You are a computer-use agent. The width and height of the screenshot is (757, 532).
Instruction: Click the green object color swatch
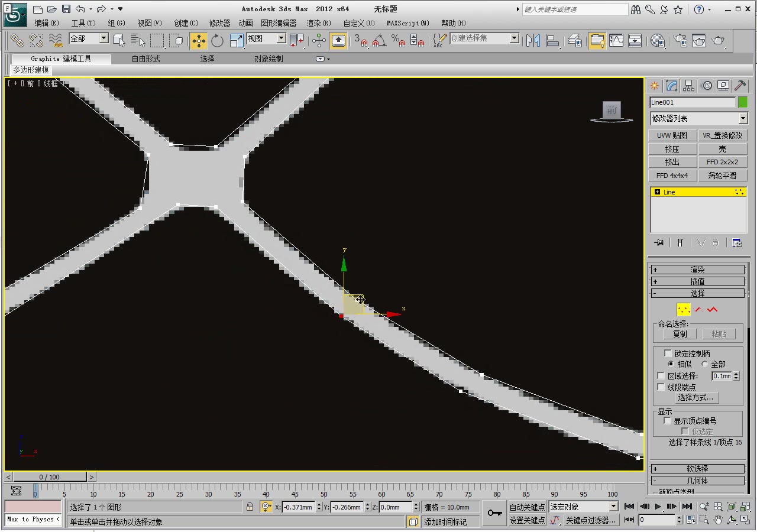pyautogui.click(x=743, y=102)
